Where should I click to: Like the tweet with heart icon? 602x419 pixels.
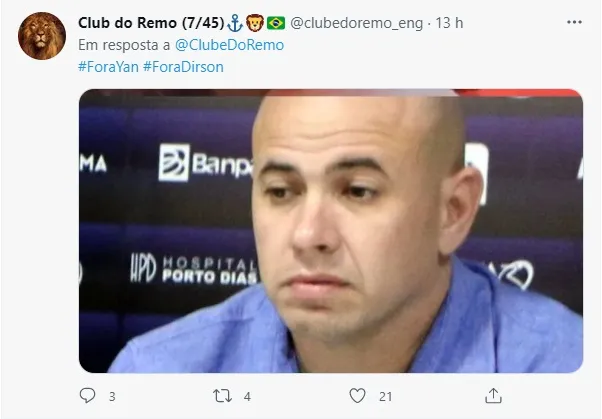point(357,396)
